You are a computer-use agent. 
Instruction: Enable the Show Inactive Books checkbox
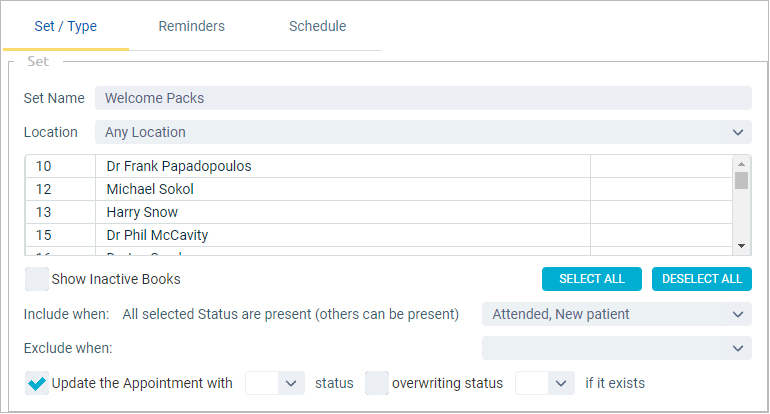[37, 279]
